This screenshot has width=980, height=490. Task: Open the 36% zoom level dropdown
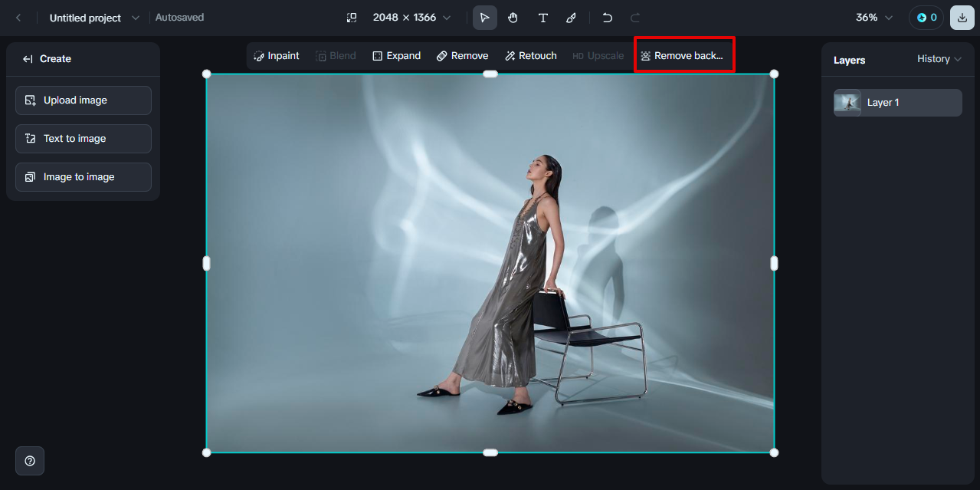[x=874, y=18]
